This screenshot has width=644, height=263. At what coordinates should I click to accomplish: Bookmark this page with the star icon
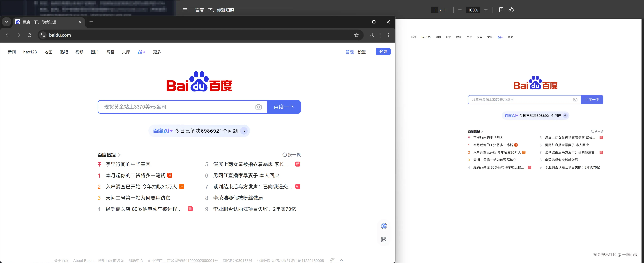point(356,35)
